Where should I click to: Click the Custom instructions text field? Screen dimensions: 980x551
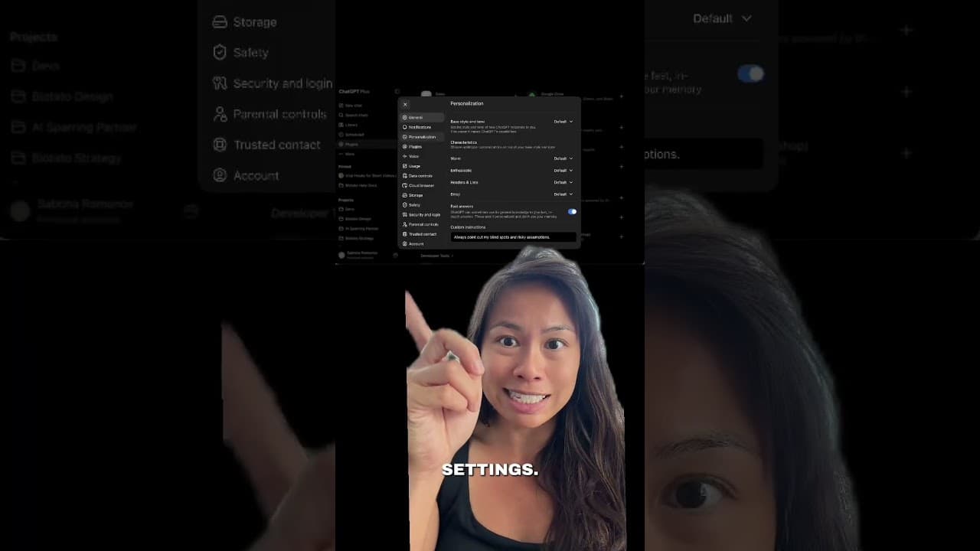514,237
